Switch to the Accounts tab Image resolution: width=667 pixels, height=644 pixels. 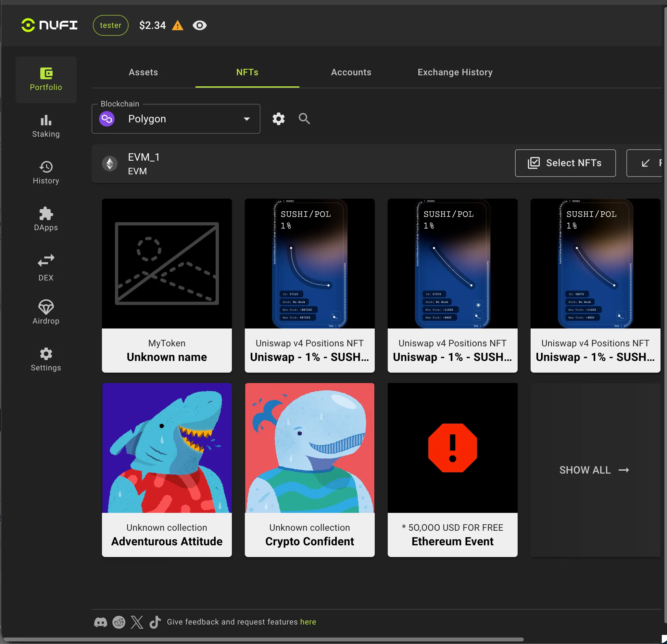[351, 72]
